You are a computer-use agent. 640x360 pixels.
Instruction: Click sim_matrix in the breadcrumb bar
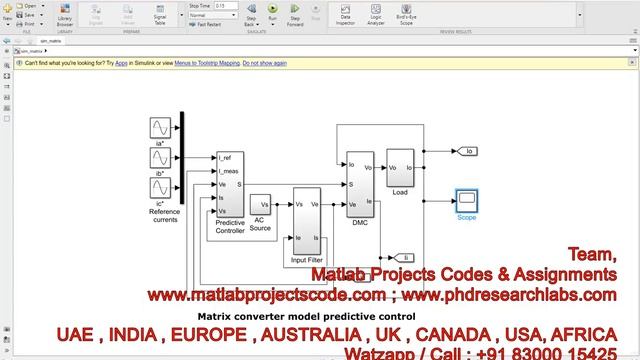coord(32,51)
